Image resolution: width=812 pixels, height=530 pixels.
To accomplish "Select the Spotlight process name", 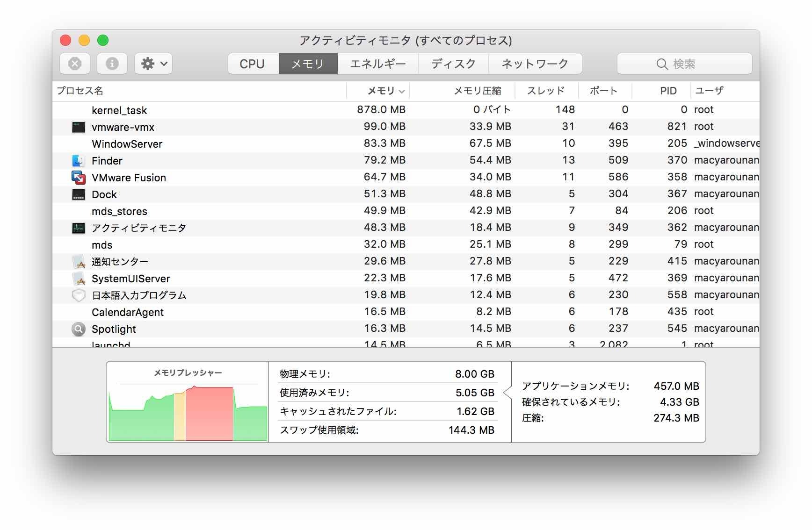I will pos(114,329).
